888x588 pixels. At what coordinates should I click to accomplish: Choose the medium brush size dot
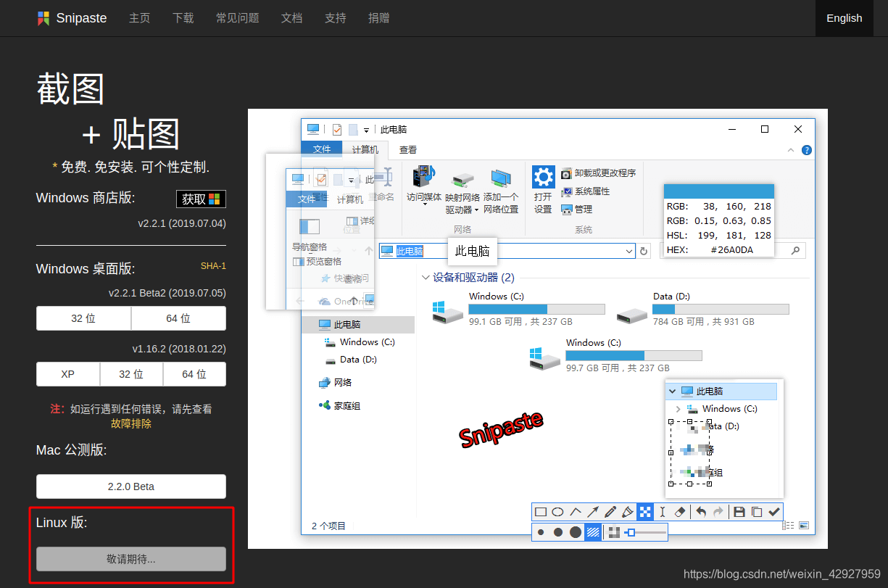pos(558,532)
